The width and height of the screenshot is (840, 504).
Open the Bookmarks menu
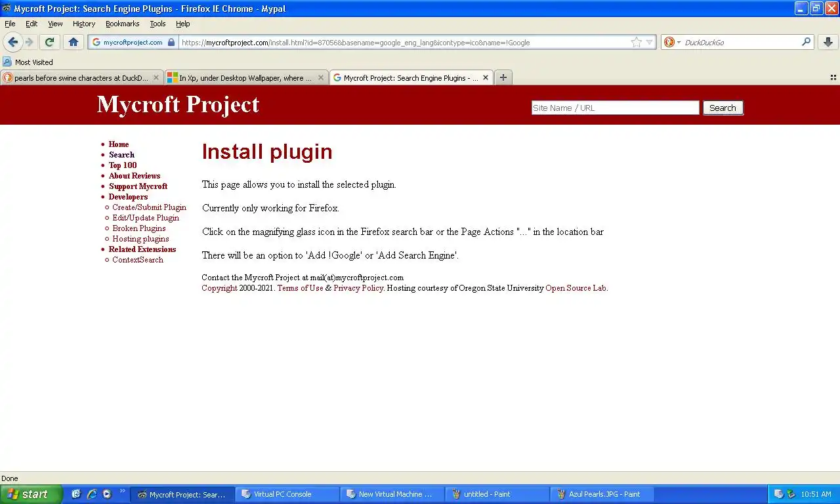click(123, 24)
